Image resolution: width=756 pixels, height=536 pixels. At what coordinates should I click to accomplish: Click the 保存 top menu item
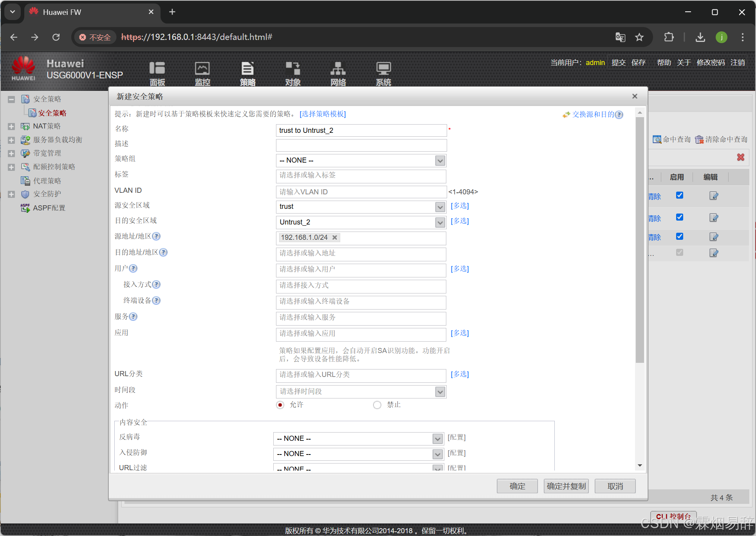tap(638, 63)
